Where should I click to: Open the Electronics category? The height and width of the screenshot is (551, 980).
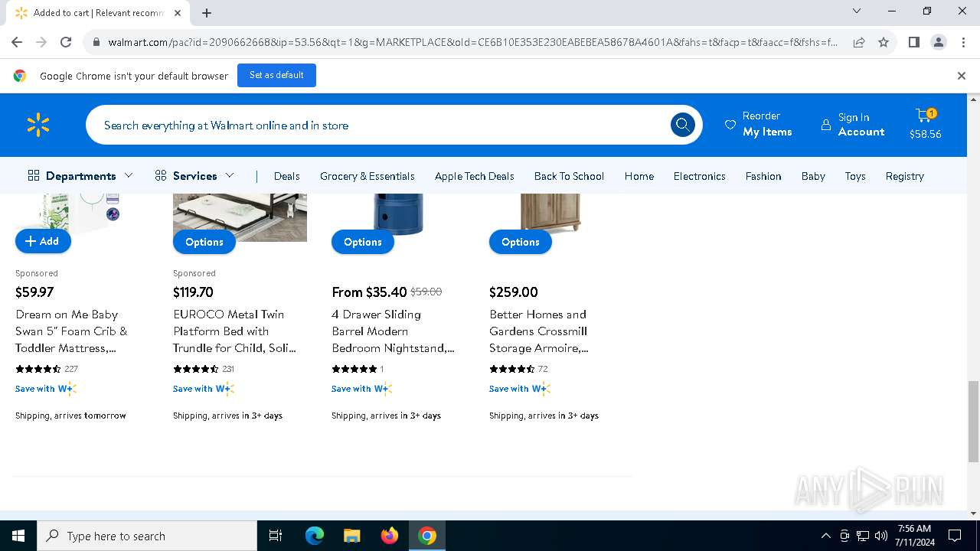coord(700,176)
